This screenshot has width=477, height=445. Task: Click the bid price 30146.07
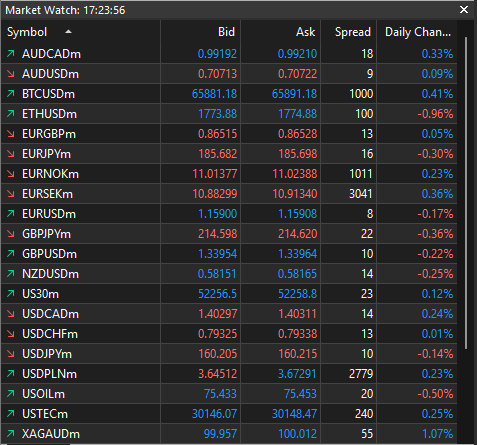tap(214, 414)
